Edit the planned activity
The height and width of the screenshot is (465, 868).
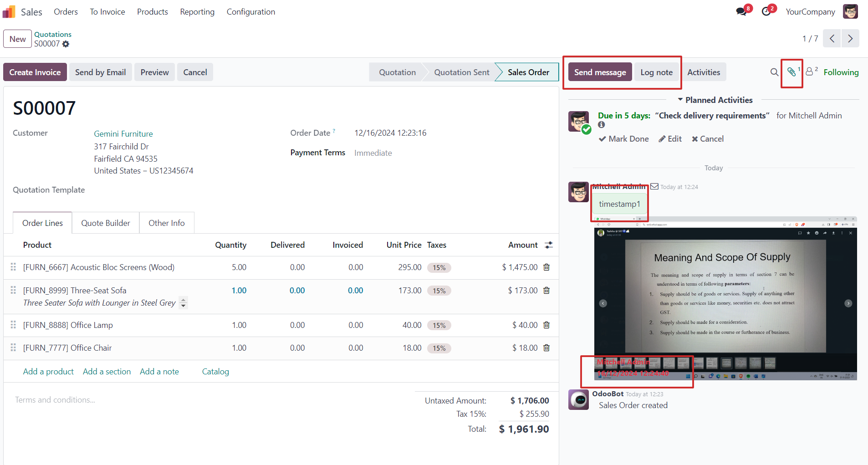[670, 139]
